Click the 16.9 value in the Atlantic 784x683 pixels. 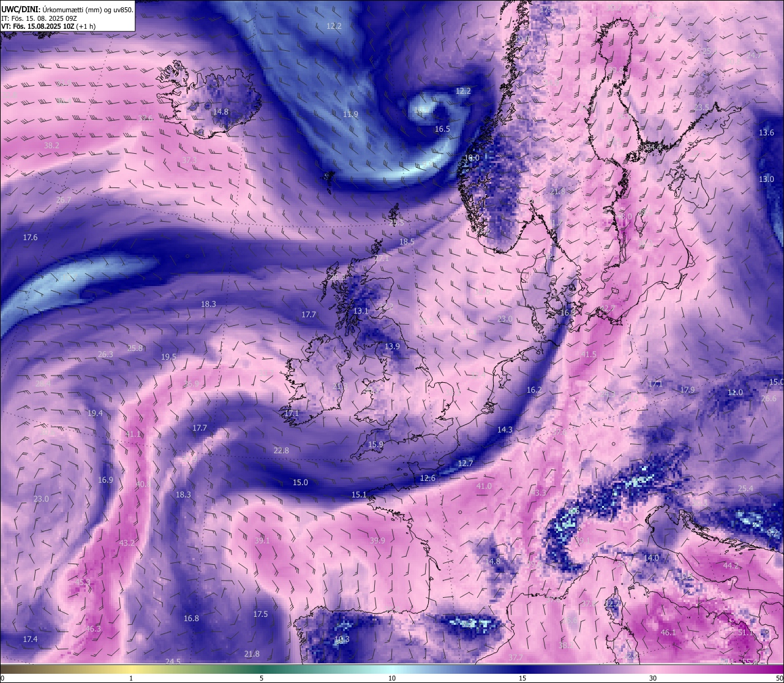pos(105,480)
